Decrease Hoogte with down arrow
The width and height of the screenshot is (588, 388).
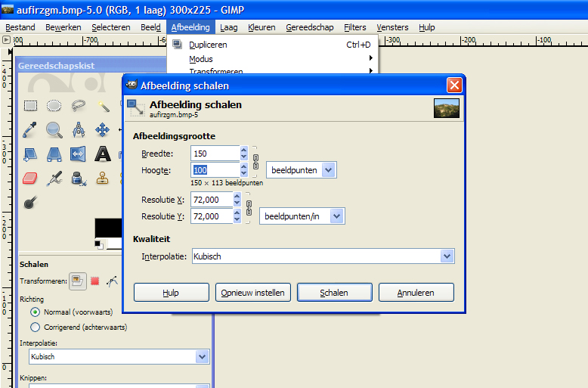coord(244,173)
